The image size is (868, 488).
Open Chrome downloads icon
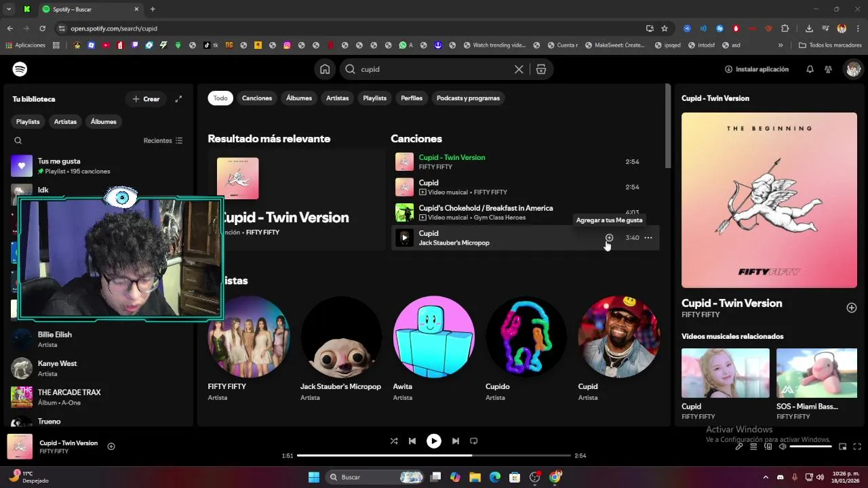809,28
